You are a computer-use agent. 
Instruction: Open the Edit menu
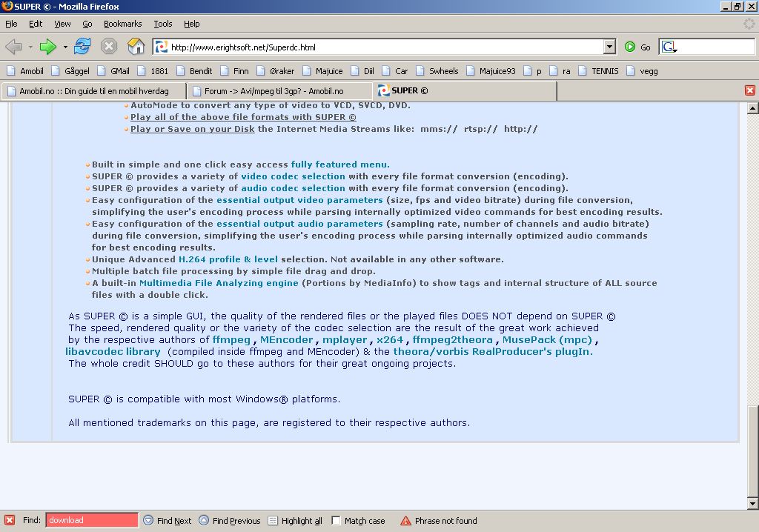pos(36,24)
